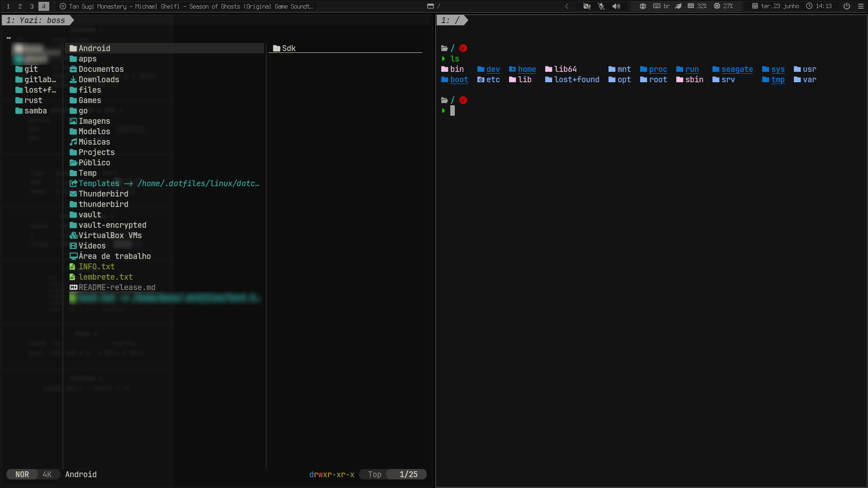
Task: Toggle the disabled camera icon in top bar
Action: click(587, 6)
